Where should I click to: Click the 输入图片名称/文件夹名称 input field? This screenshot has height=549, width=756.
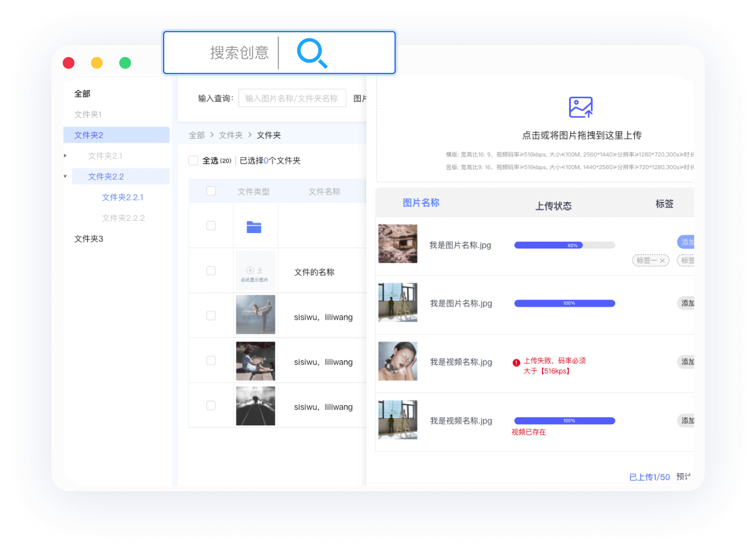292,98
